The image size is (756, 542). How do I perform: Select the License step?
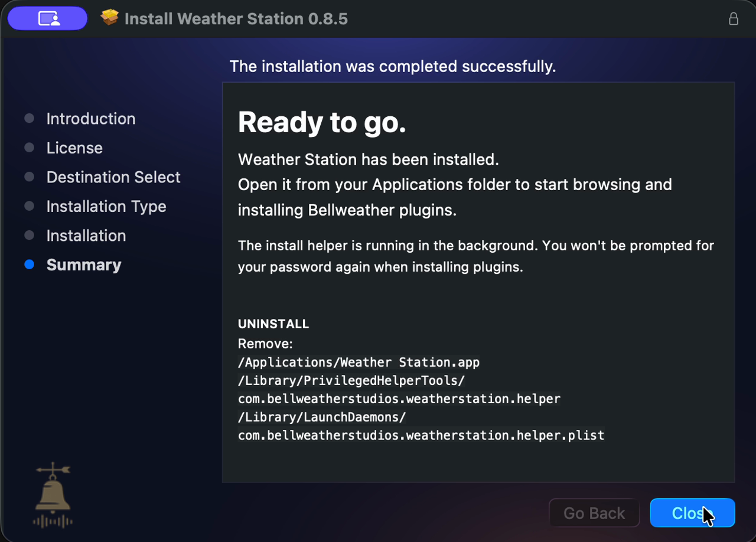(74, 148)
